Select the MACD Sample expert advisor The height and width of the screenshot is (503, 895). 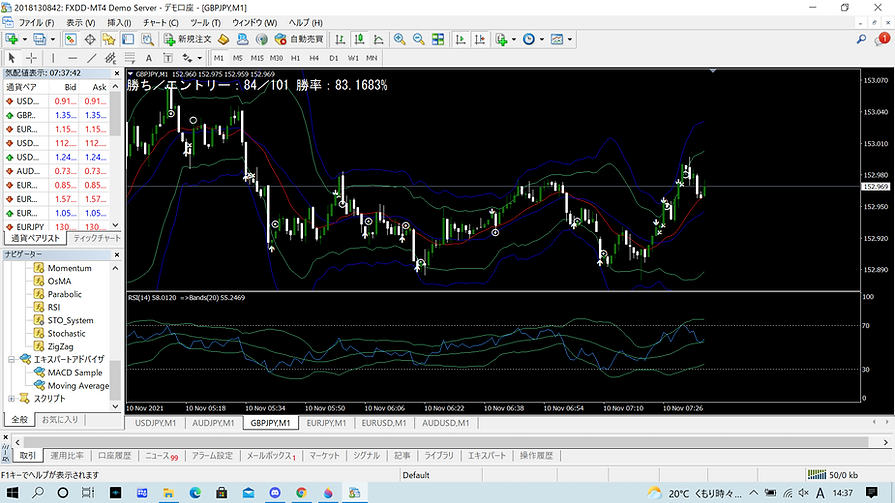click(75, 372)
